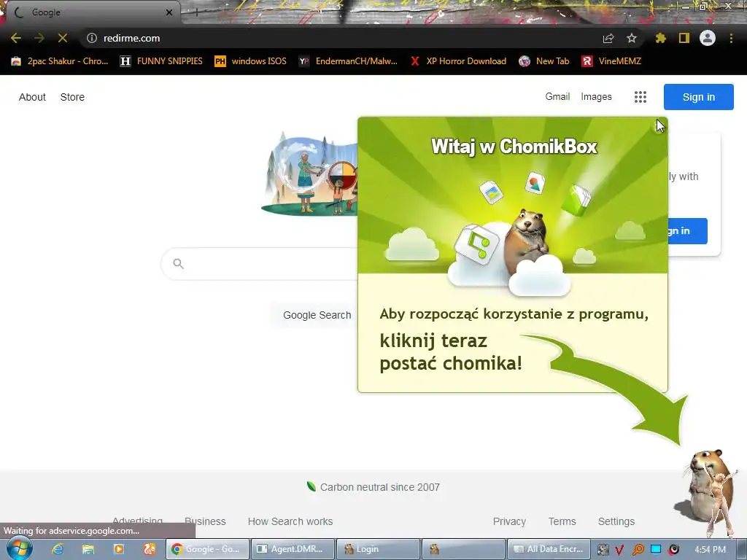Launch Internet Explorer from taskbar
Viewport: 747px width, 560px height.
pyautogui.click(x=58, y=549)
